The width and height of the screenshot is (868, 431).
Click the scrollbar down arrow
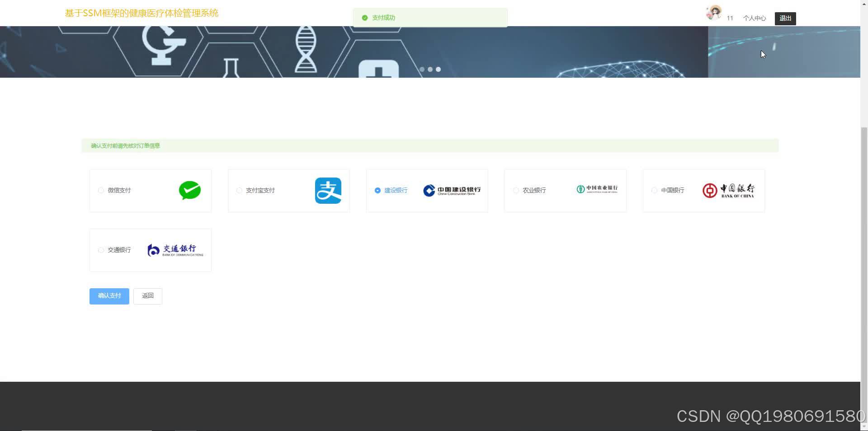864,426
